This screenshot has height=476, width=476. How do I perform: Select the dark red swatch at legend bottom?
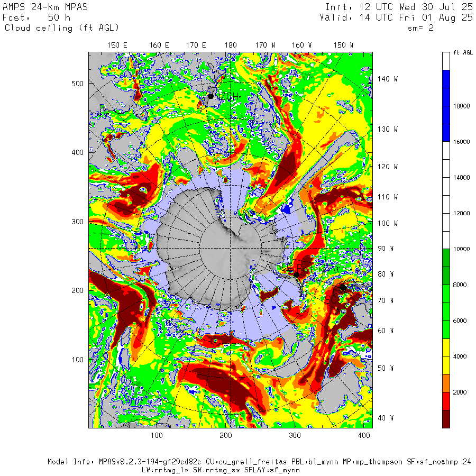[x=446, y=419]
